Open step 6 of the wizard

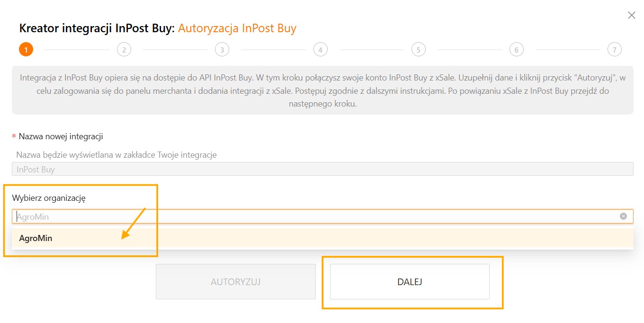click(516, 49)
